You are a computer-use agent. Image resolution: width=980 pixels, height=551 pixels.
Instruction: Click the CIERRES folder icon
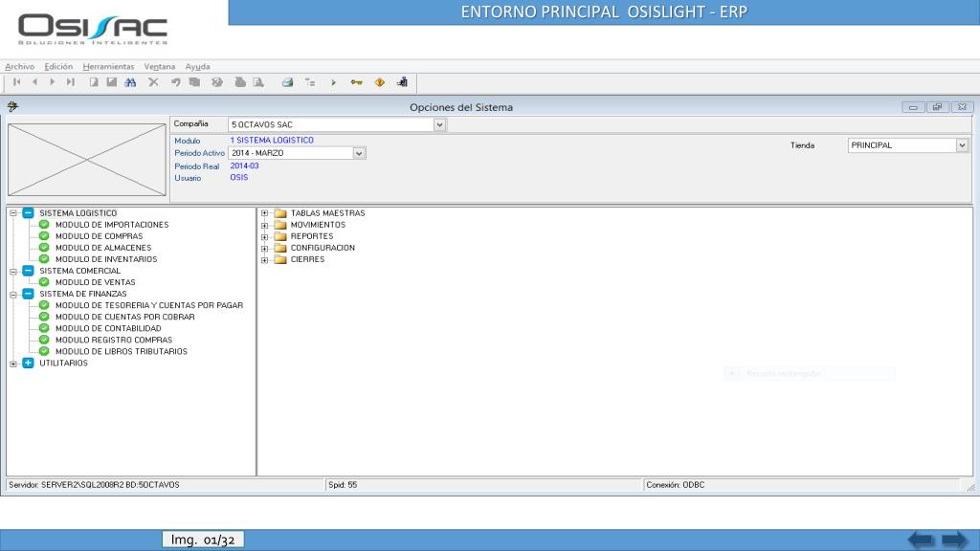280,259
